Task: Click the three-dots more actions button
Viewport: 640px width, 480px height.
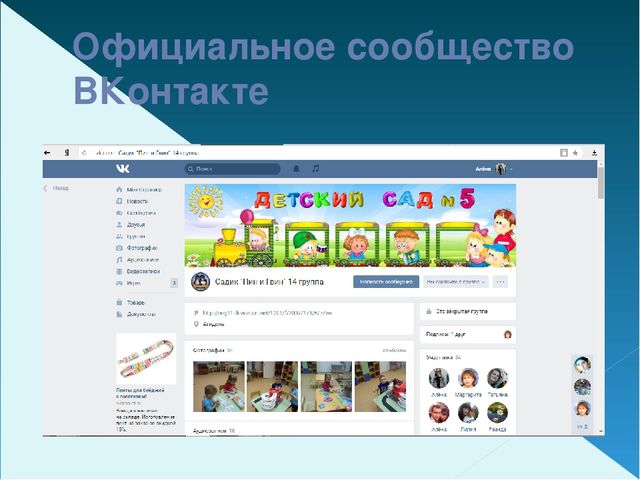Action: pyautogui.click(x=500, y=282)
